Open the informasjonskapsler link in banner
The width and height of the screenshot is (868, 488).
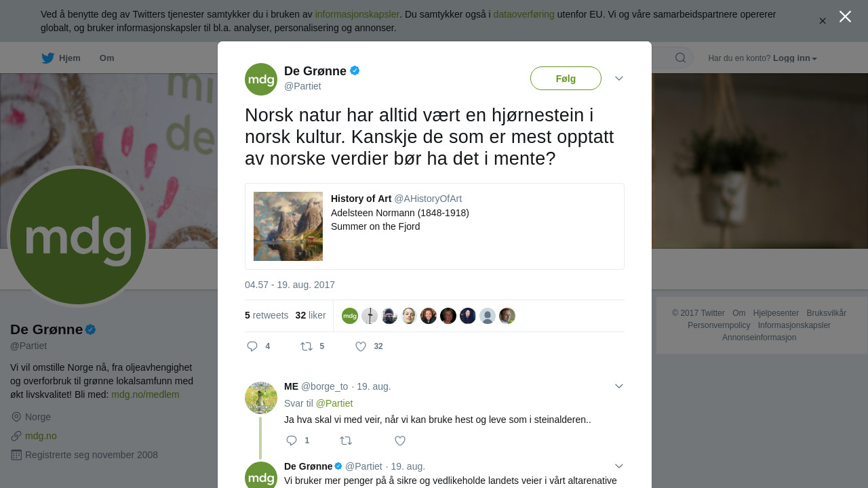pyautogui.click(x=357, y=14)
